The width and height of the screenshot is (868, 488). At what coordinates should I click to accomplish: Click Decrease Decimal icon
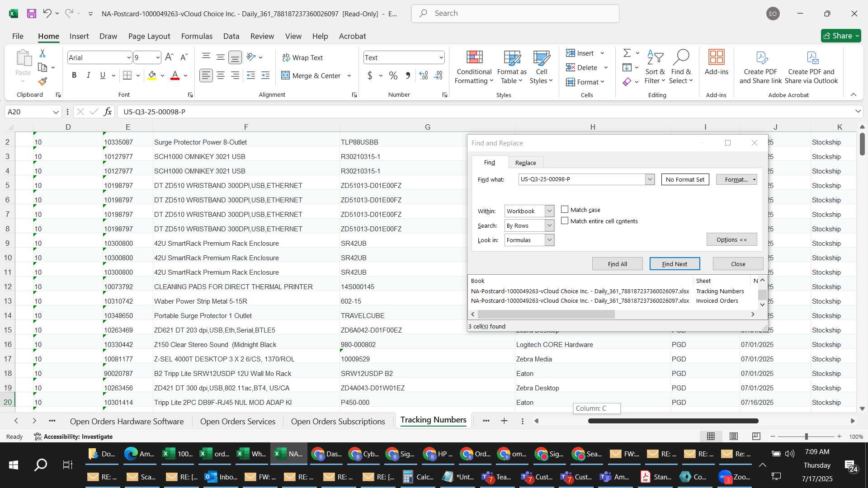coord(438,75)
